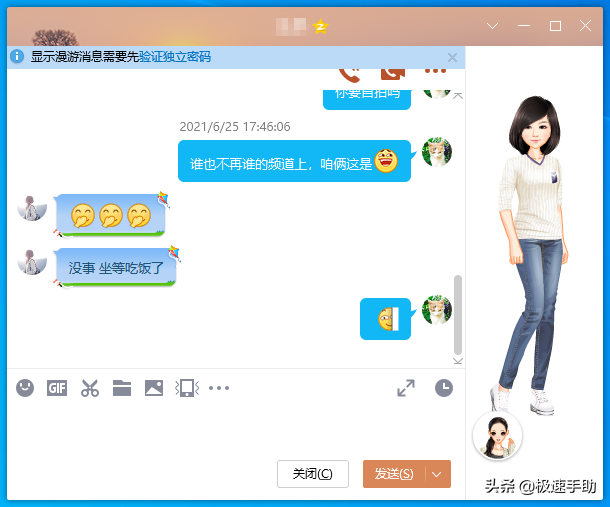Click the full-body QQ show avatar figure

coord(533,255)
